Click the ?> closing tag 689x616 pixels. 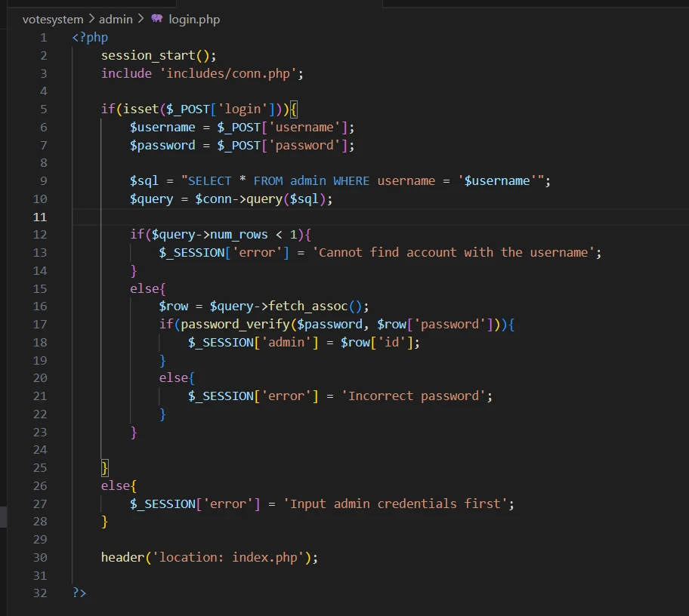click(79, 593)
